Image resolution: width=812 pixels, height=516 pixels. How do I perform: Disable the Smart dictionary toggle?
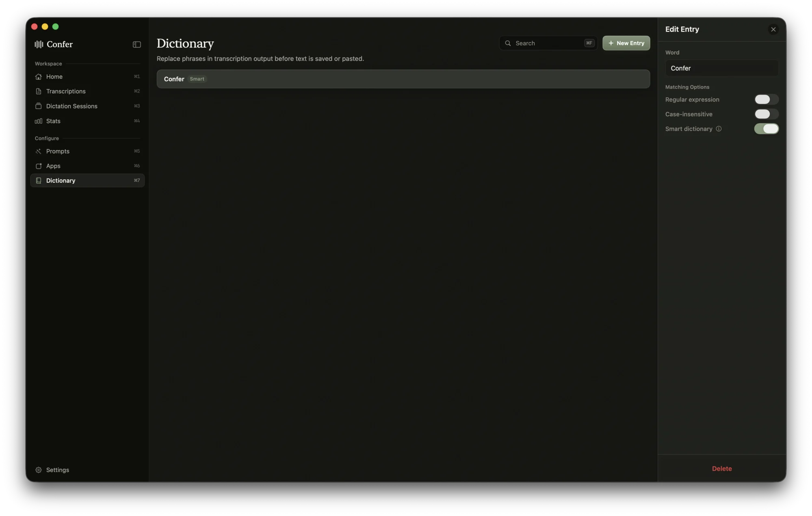(x=766, y=129)
